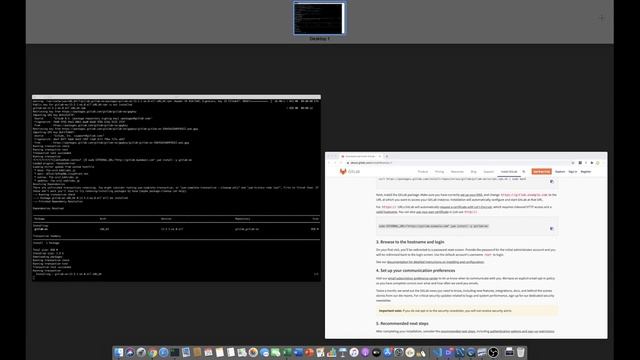The width and height of the screenshot is (640, 360).
Task: Click the Get free trial button
Action: 541,172
